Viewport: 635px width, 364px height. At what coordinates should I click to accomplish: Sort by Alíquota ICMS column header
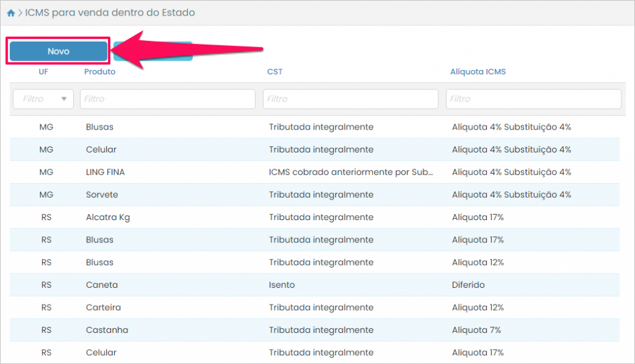[477, 72]
